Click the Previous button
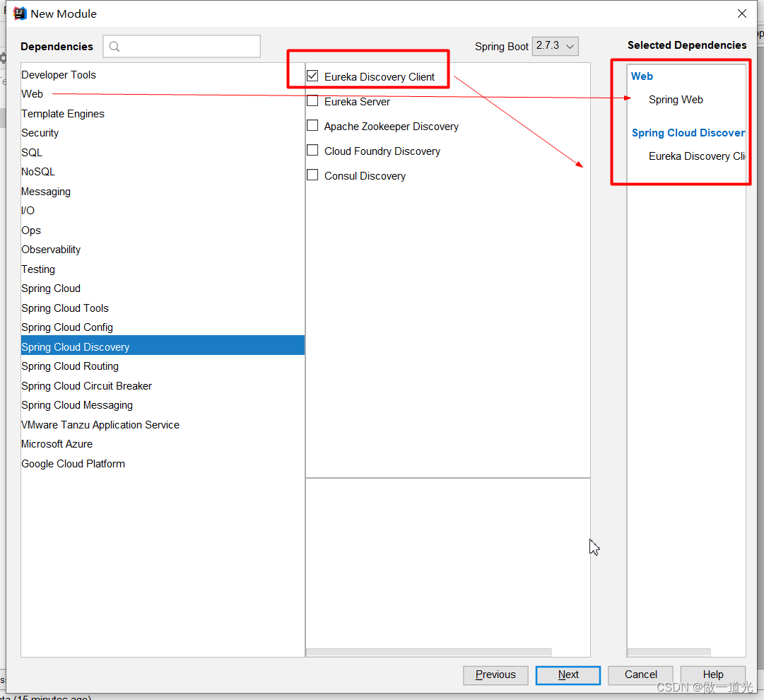 [495, 675]
